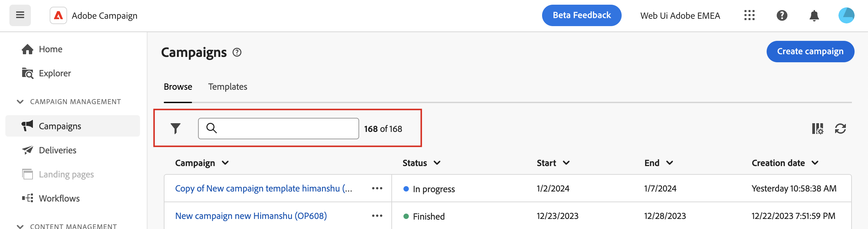Open more actions for Copy of New campaign template
The image size is (868, 229).
point(377,188)
